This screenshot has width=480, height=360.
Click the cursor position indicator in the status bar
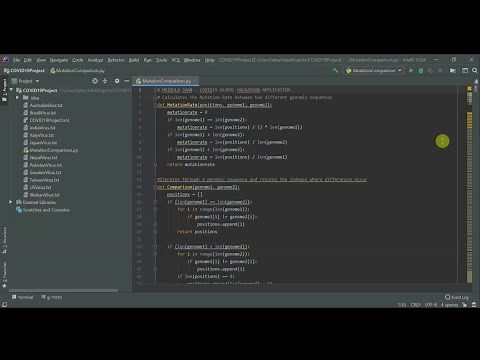402,305
